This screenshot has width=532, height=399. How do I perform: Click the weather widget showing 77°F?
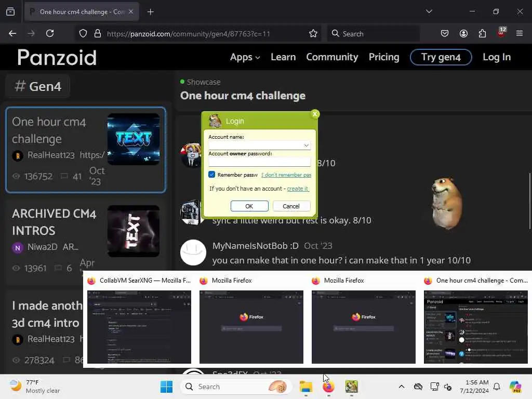(35, 387)
